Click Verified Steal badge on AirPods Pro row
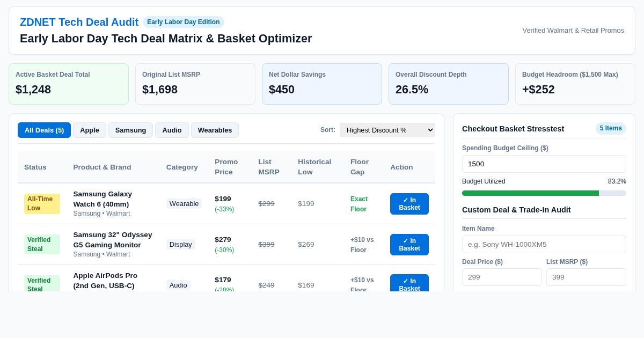644x338 pixels. coord(42,284)
